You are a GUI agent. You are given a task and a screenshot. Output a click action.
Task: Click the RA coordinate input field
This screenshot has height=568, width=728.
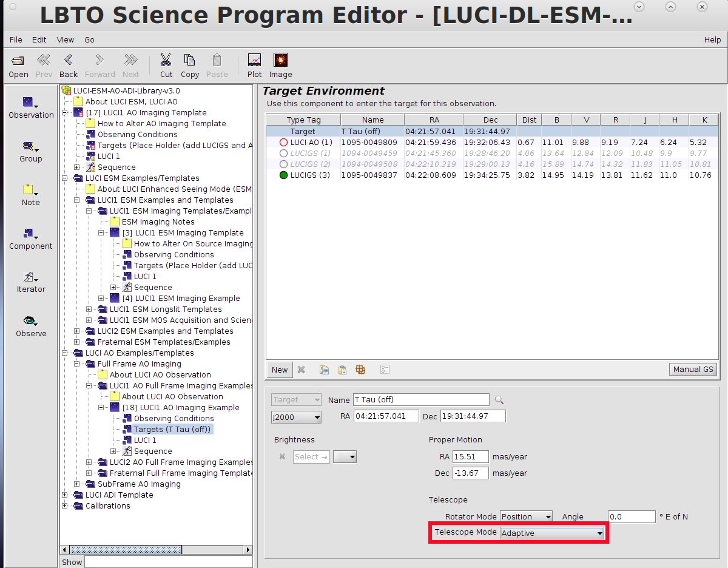pos(386,416)
